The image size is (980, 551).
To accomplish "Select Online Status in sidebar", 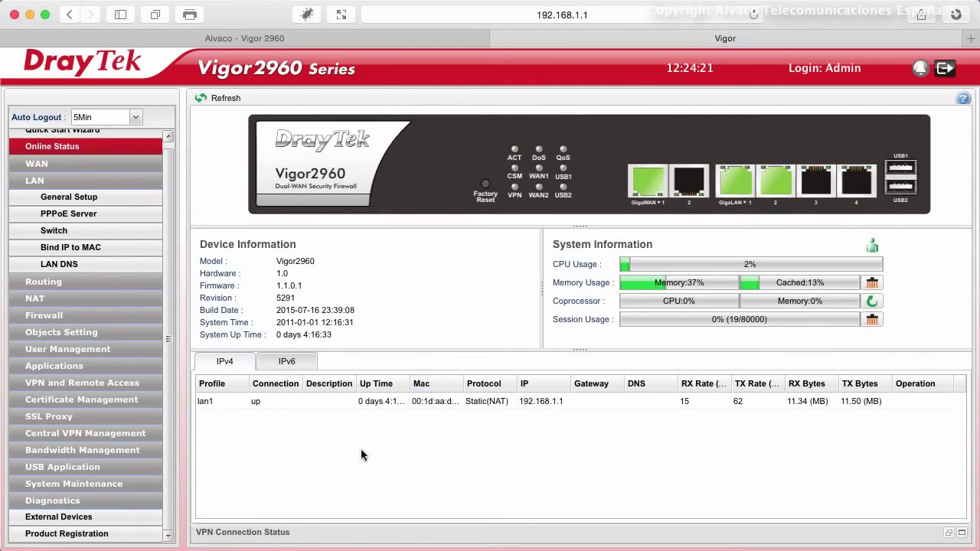I will point(86,146).
